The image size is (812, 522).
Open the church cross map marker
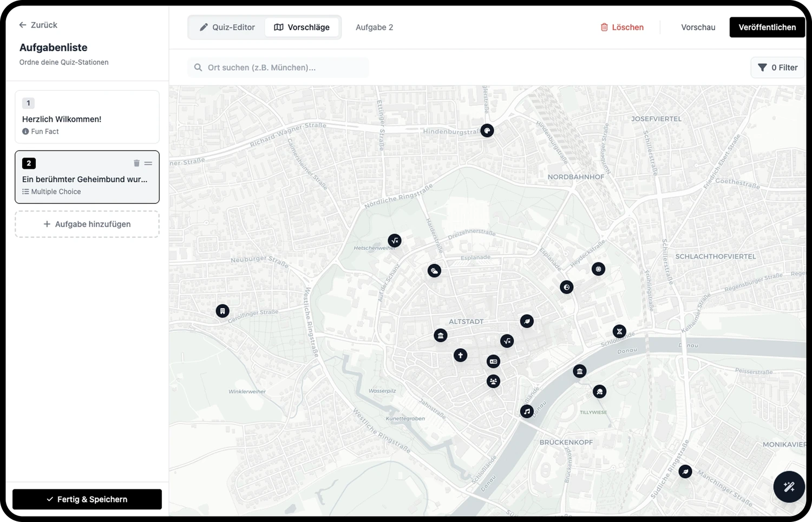tap(460, 355)
